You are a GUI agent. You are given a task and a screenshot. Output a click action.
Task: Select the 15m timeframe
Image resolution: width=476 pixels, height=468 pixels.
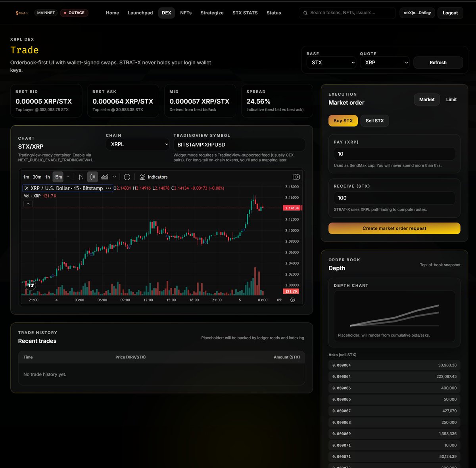click(x=58, y=177)
